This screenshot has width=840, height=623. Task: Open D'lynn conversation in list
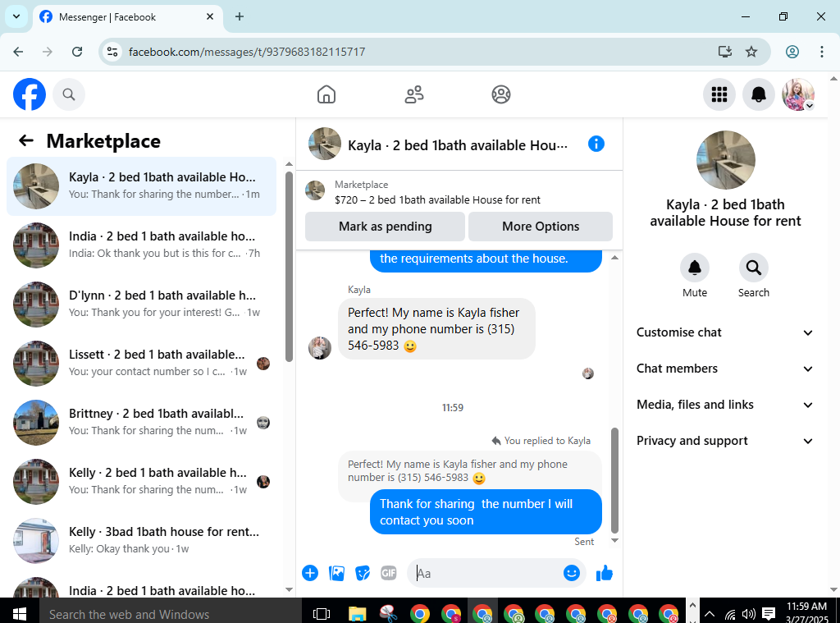pos(141,304)
